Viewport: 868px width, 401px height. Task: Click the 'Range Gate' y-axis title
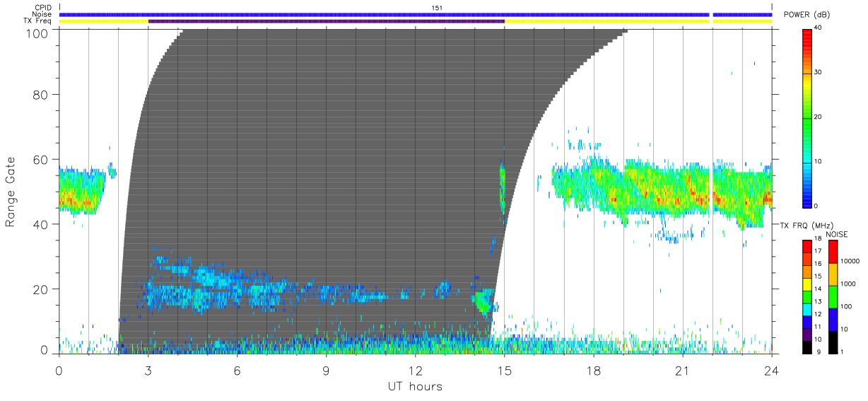pos(11,192)
